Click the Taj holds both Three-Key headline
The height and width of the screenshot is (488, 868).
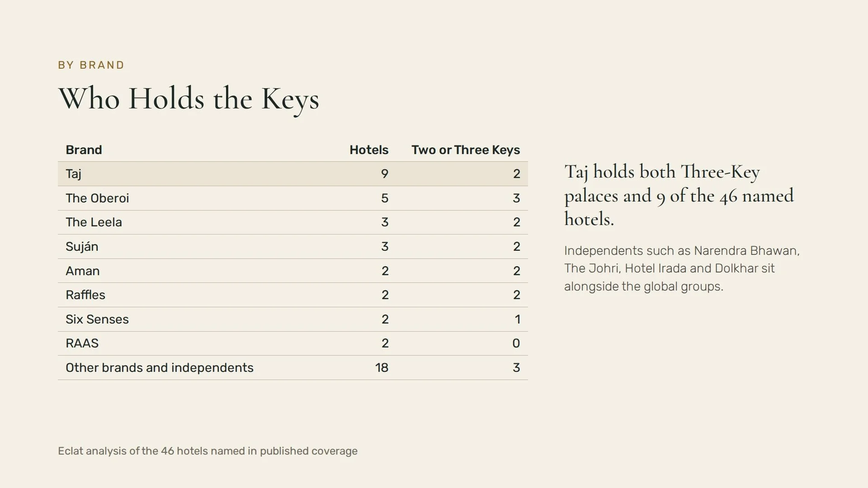[x=679, y=196]
